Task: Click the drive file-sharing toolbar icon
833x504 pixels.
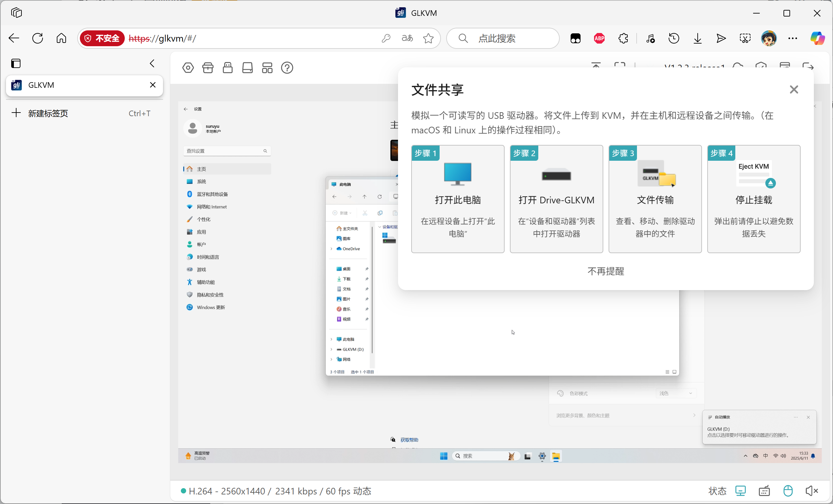Action: [247, 68]
